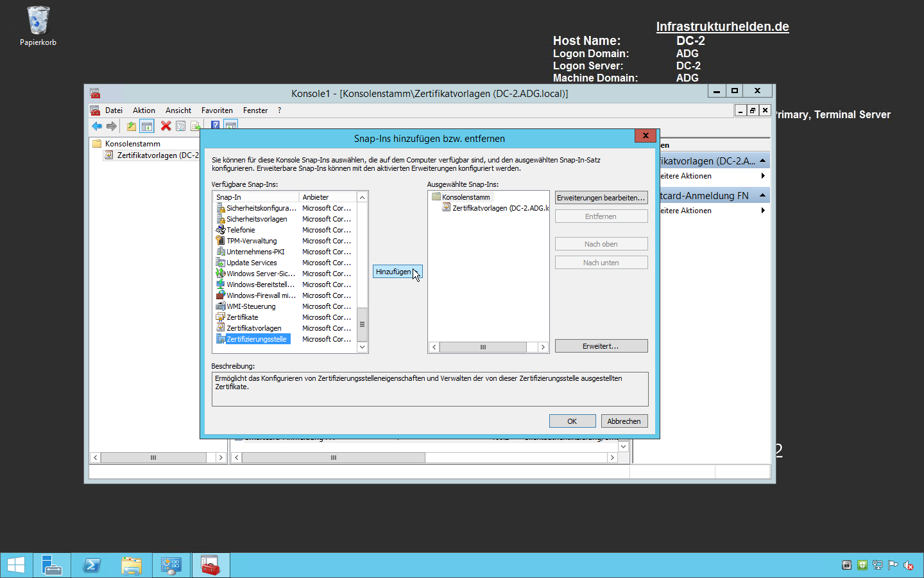Expand second Weitere Aktionen submenu under Smartcard-Anmeldung
This screenshot has width=924, height=578.
pyautogui.click(x=763, y=211)
